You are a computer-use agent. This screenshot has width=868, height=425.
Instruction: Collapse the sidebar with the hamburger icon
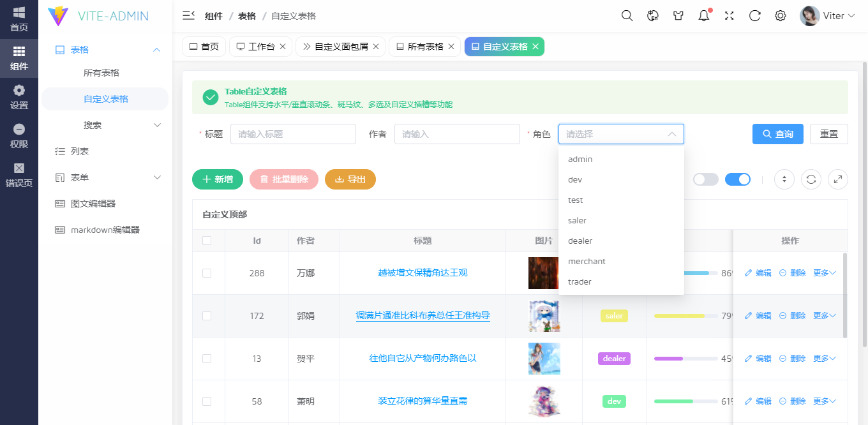pyautogui.click(x=188, y=15)
